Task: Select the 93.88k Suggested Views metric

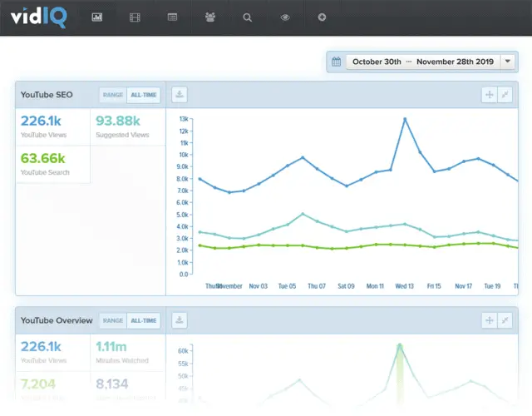Action: 128,127
